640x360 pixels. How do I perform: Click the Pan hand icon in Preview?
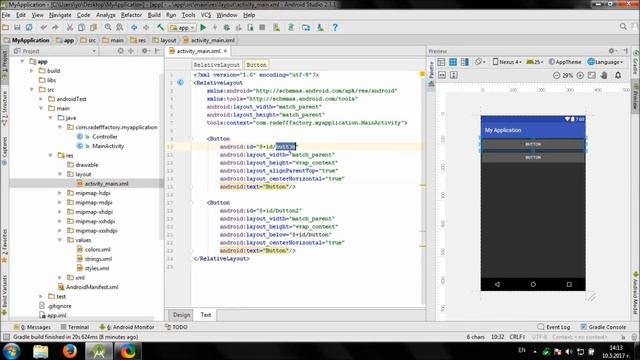click(604, 75)
